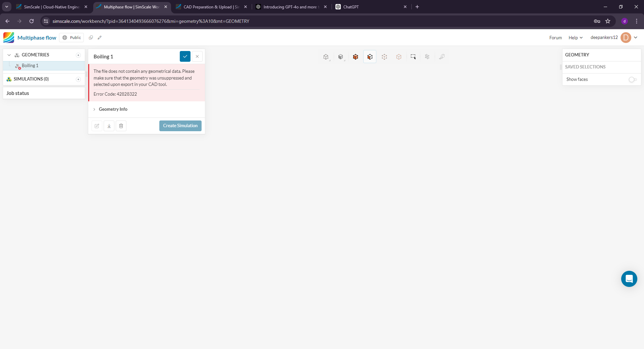Close the CAD Preparation & Upload tab
Viewport: 644px width, 349px height.
pyautogui.click(x=246, y=7)
